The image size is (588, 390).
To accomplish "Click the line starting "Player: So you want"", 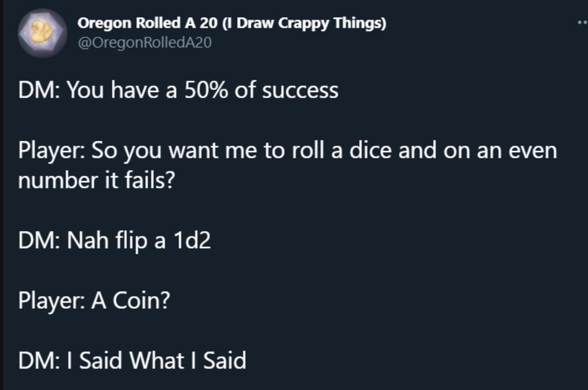I will click(x=287, y=150).
